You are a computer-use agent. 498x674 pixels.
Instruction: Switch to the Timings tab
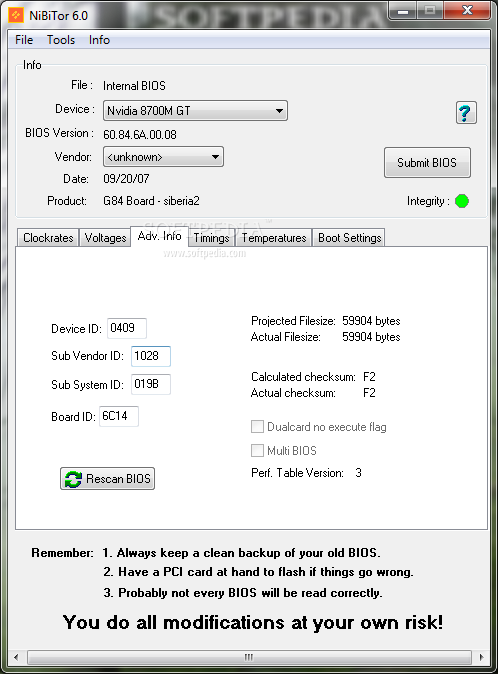tap(211, 238)
